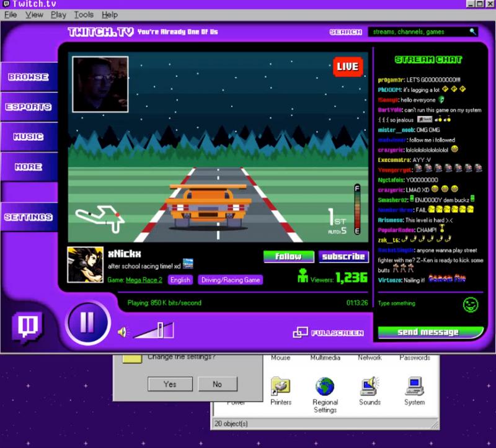The height and width of the screenshot is (448, 496).
Task: Open the Help menu
Action: (110, 14)
